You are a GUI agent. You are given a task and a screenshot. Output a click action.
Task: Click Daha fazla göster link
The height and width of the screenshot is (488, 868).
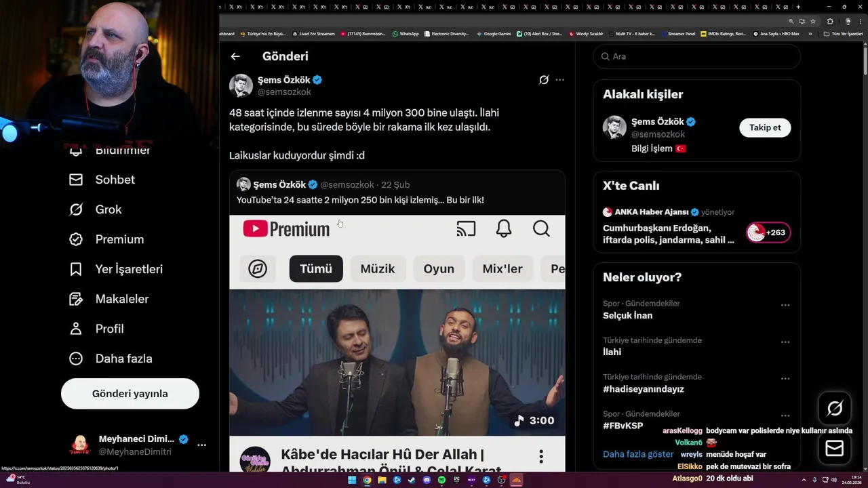(x=638, y=454)
